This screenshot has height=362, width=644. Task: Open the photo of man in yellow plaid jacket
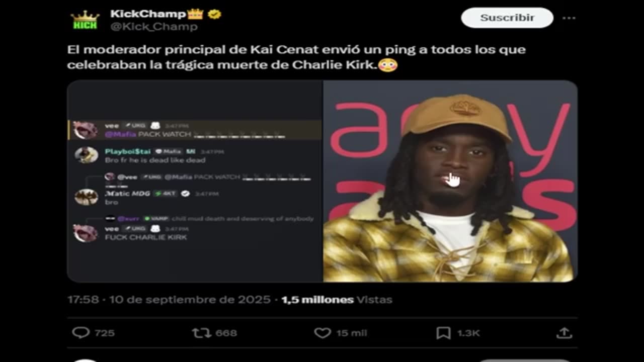pos(450,181)
